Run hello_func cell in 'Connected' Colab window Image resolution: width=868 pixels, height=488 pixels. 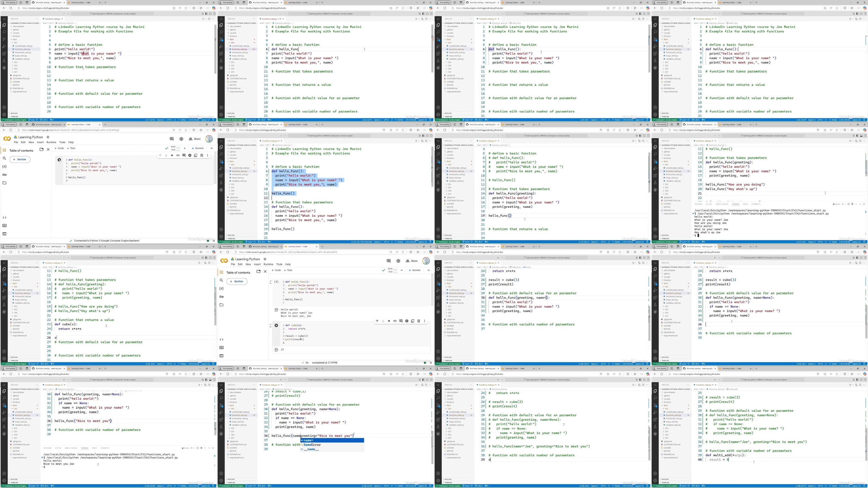pos(59,160)
